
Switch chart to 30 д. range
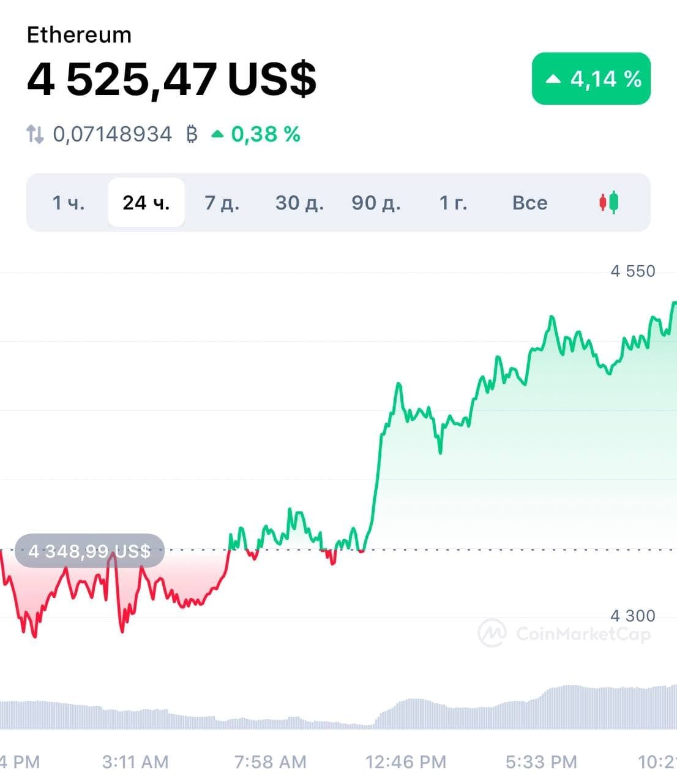pos(299,202)
